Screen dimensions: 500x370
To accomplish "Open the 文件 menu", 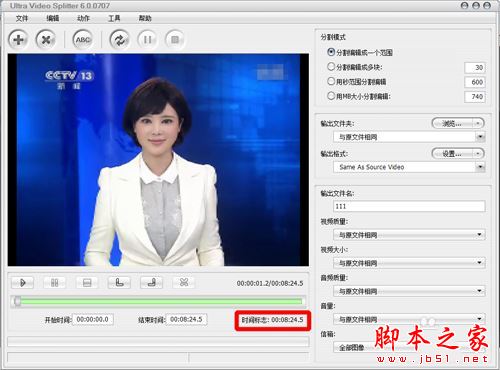I will click(x=22, y=18).
